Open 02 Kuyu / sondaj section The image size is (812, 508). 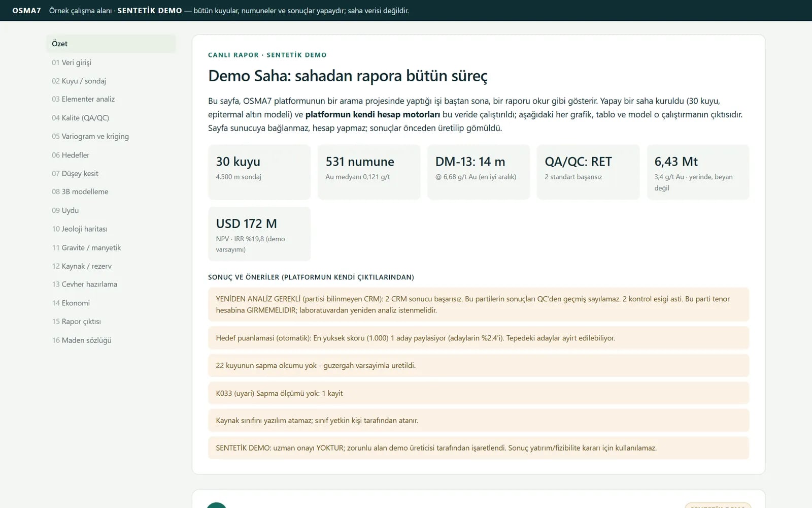click(79, 81)
